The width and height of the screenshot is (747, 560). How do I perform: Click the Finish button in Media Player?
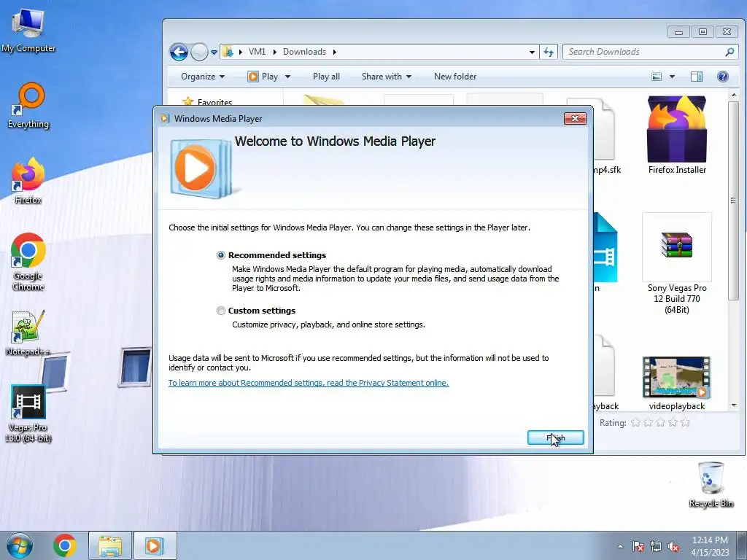tap(555, 437)
